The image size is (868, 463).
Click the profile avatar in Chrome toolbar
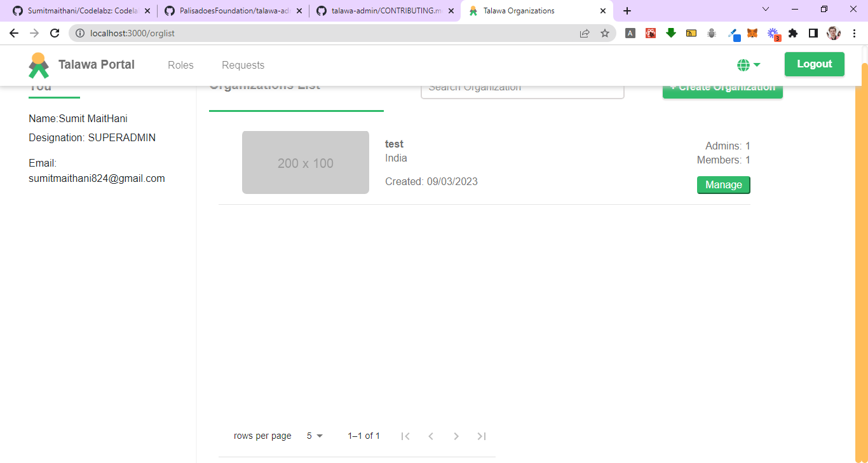click(833, 32)
